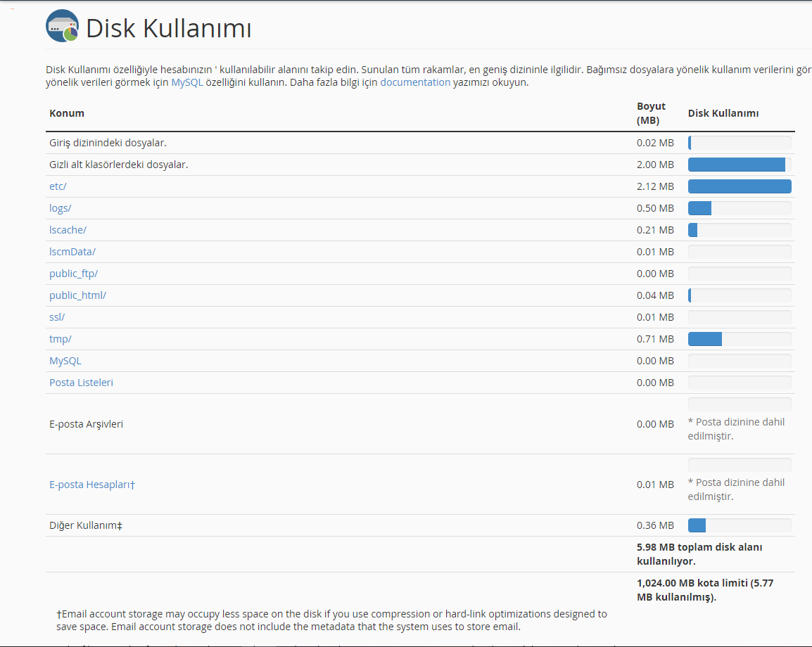This screenshot has width=812, height=647.
Task: Click the etc/ disk usage bar
Action: pyautogui.click(x=740, y=186)
